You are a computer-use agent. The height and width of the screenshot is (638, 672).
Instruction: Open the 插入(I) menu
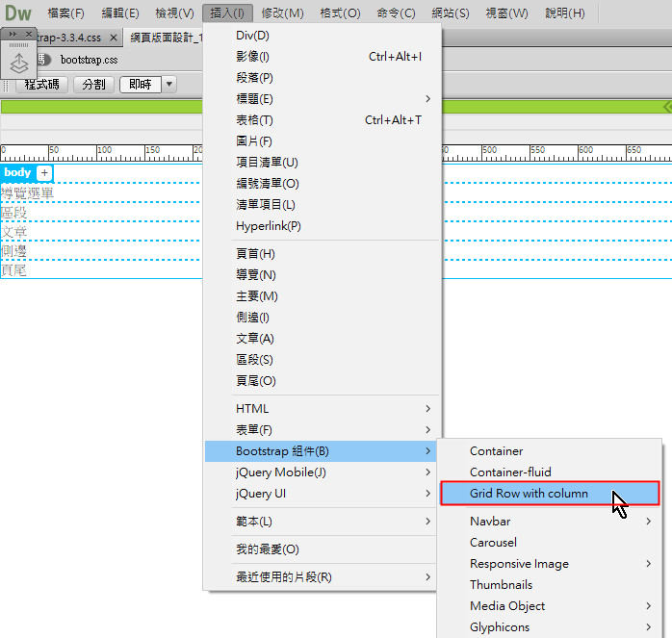point(227,13)
